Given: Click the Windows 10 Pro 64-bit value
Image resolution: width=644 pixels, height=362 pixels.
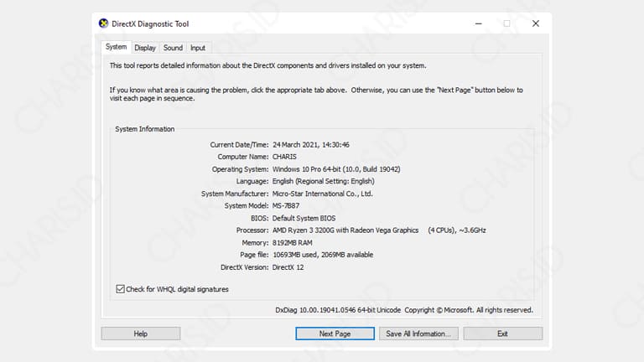Looking at the screenshot, I should tap(336, 169).
